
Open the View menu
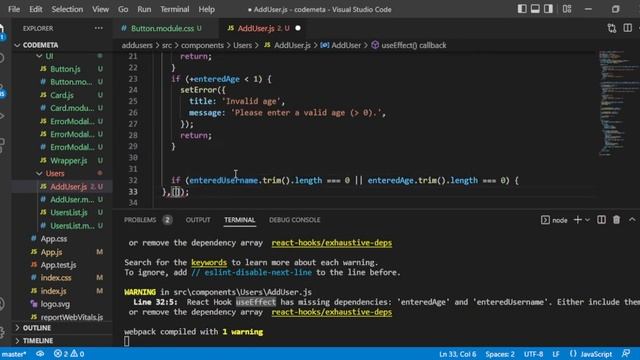tap(100, 9)
